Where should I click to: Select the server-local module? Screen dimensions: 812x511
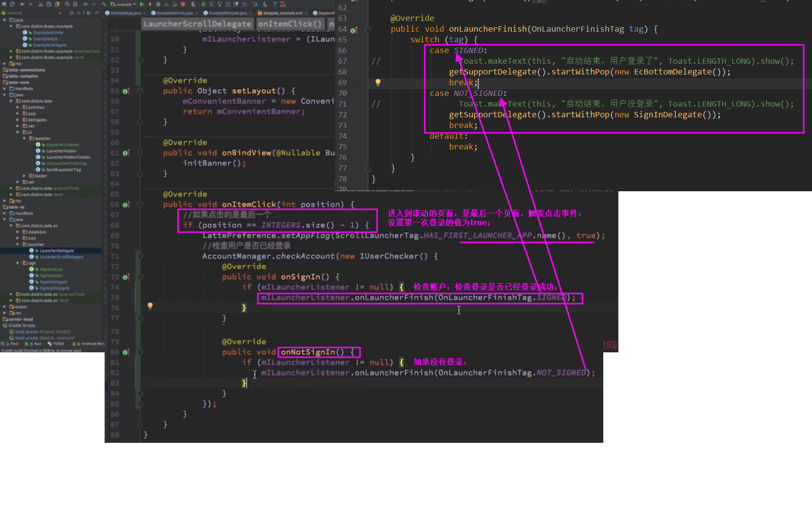pos(18,319)
